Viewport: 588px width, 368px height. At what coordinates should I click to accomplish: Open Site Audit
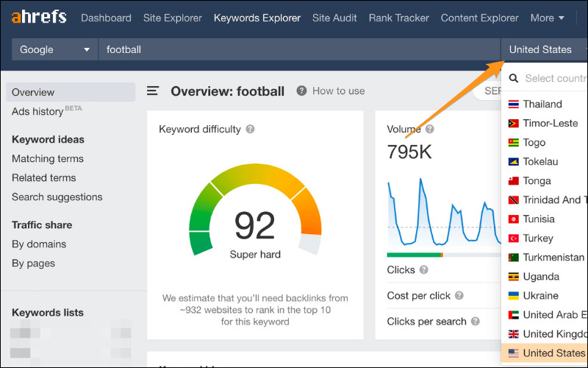(334, 18)
